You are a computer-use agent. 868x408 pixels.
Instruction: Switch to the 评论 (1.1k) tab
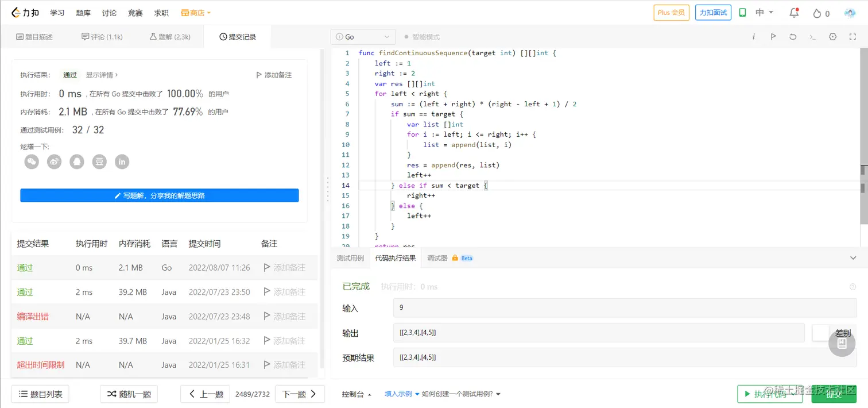click(x=102, y=37)
